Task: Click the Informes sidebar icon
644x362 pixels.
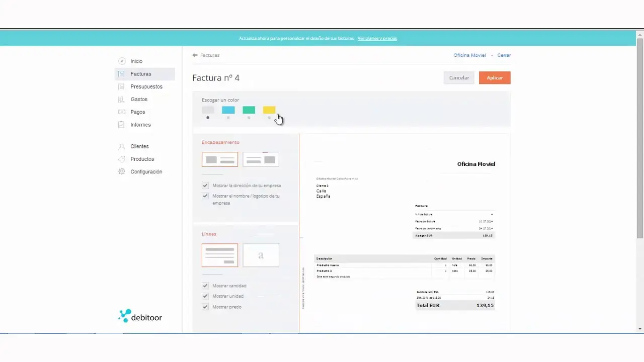Action: coord(121,125)
